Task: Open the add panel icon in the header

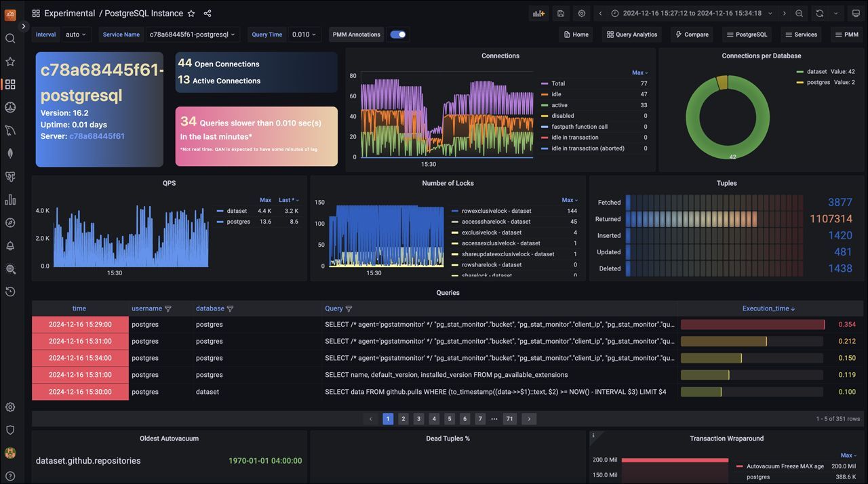Action: (x=538, y=13)
